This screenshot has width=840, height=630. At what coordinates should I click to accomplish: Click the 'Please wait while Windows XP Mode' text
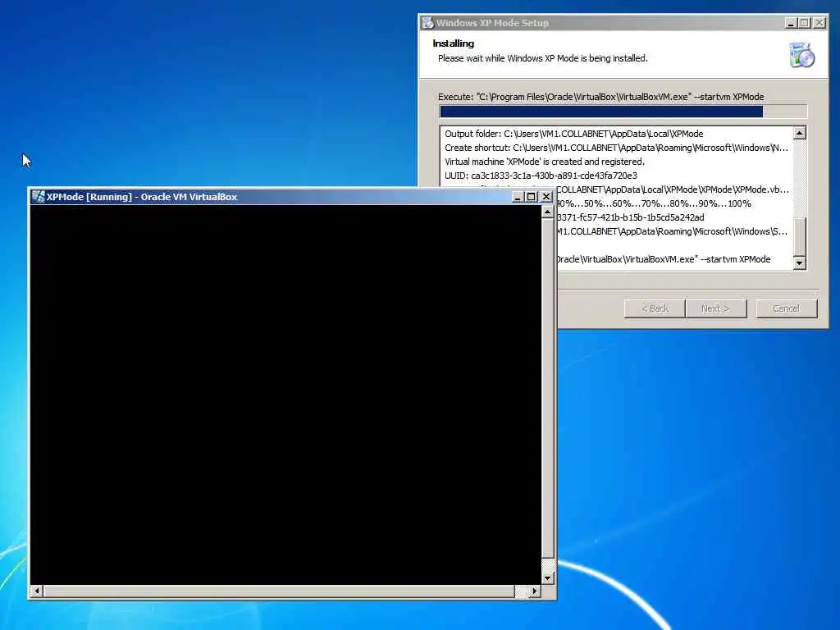click(543, 58)
